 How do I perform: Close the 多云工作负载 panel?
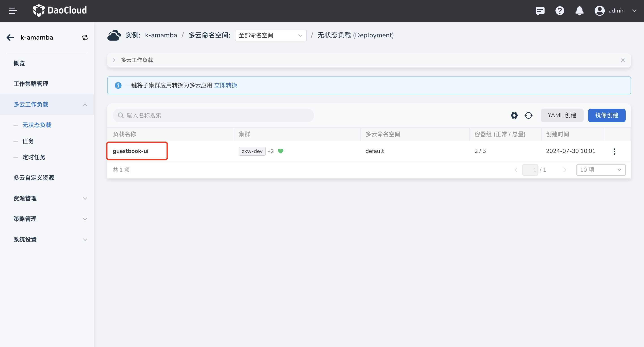point(623,60)
